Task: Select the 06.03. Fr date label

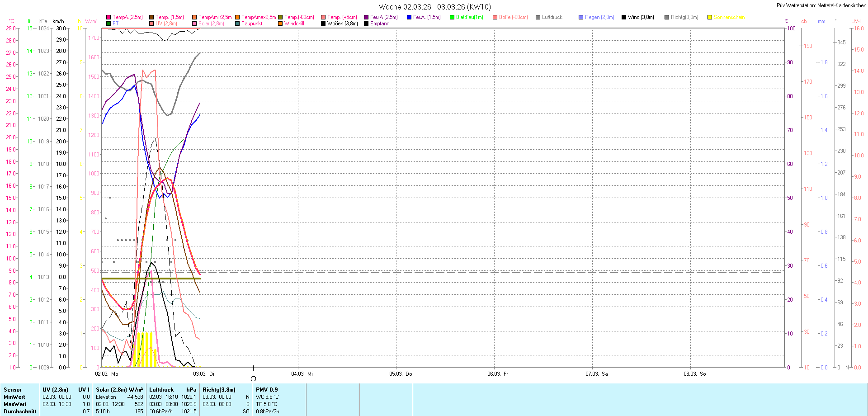Action: [498, 374]
